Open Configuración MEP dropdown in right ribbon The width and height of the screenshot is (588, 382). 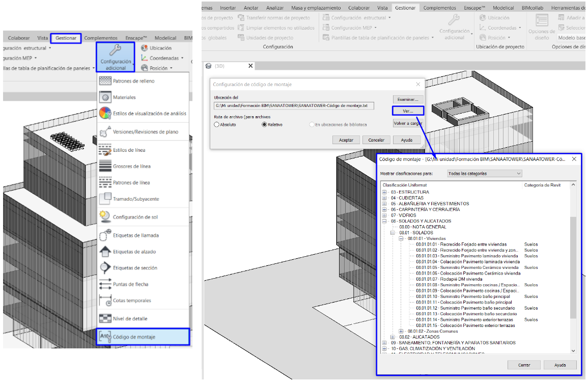tap(350, 28)
